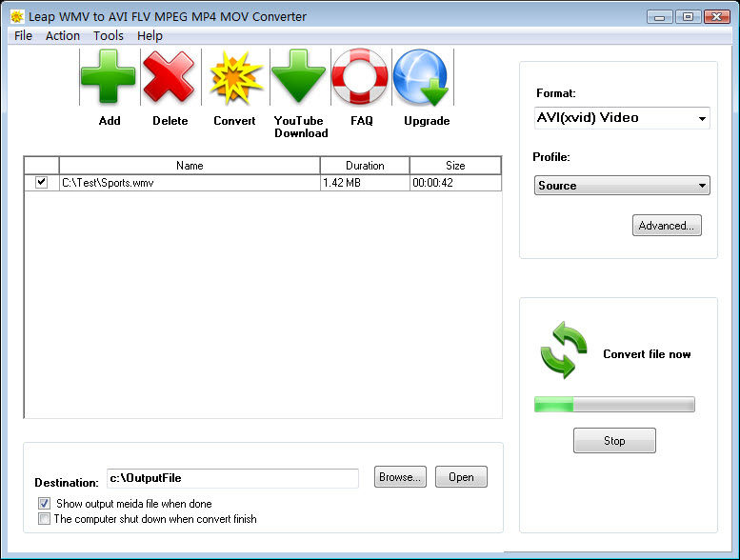Screen dimensions: 740x560
Task: Click the Duration column header
Action: pos(365,166)
